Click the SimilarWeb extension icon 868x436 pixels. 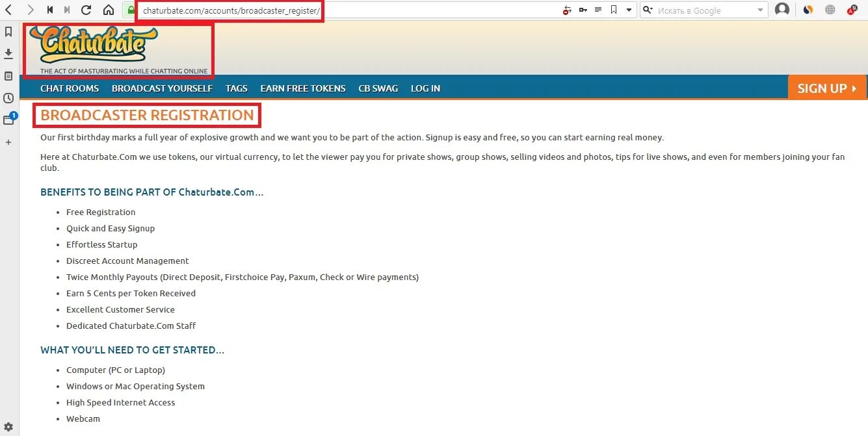[808, 10]
